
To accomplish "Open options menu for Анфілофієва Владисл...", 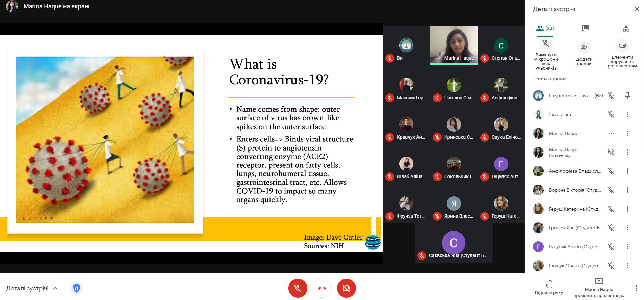I will click(627, 171).
